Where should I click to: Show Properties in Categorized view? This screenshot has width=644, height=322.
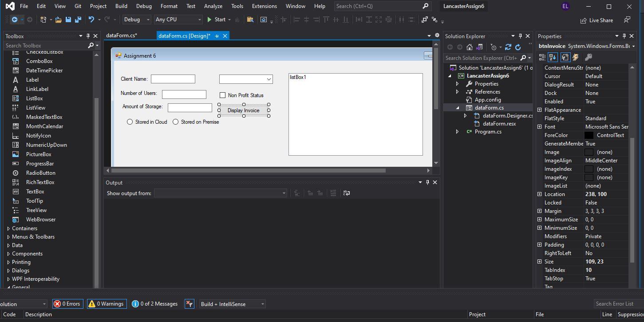542,57
